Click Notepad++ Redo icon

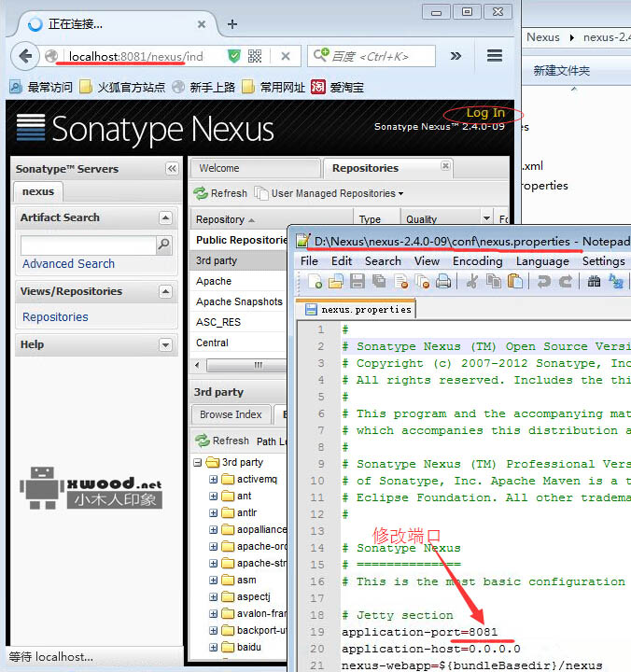pyautogui.click(x=566, y=282)
